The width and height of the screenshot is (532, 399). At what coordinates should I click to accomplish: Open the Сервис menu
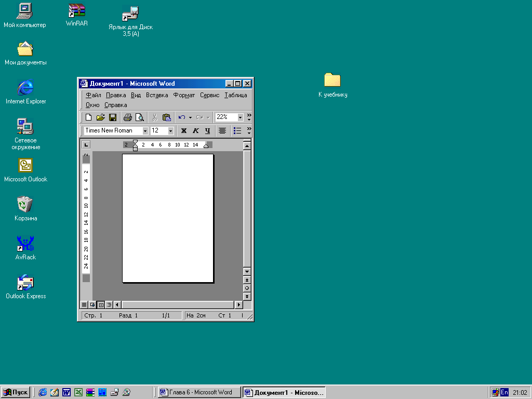209,95
